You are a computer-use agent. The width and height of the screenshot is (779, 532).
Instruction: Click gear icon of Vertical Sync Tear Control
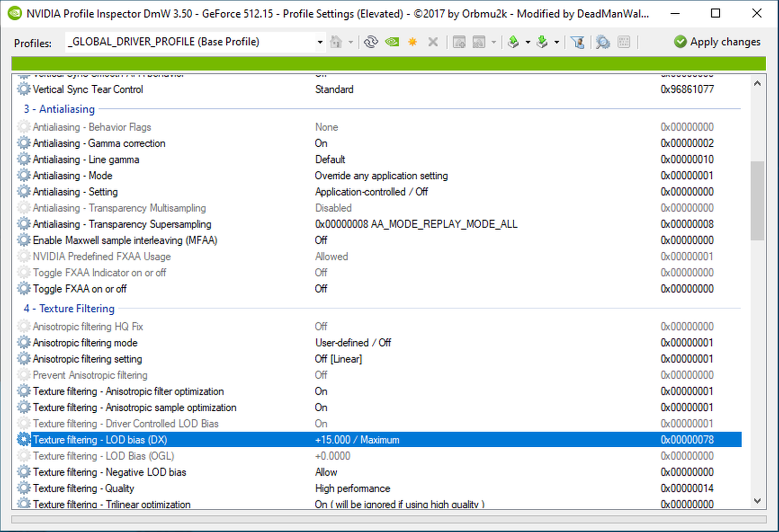click(x=24, y=89)
